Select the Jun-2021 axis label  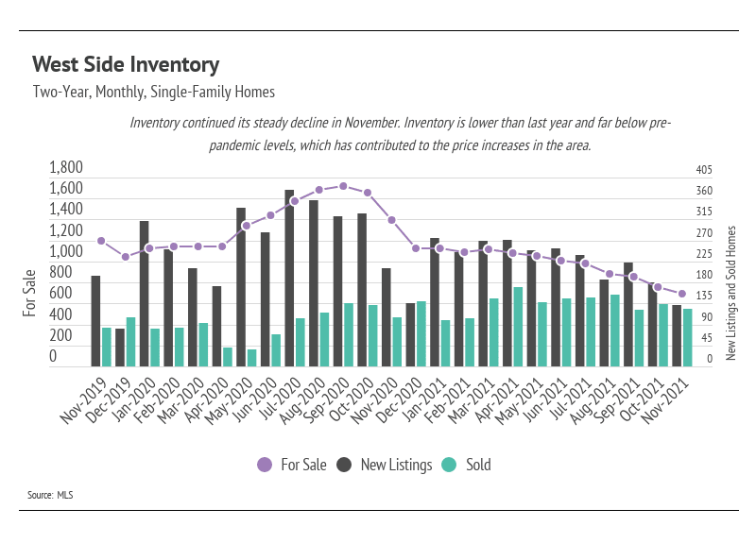tap(544, 399)
